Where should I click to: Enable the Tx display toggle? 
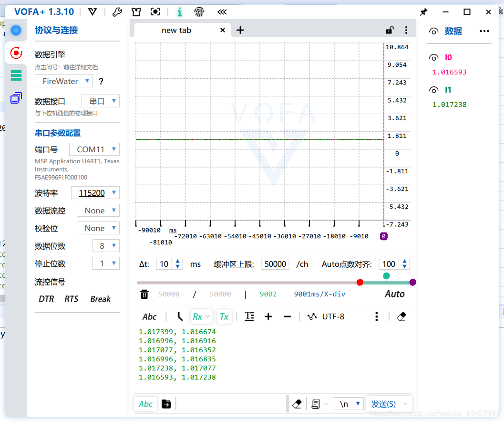click(x=224, y=316)
